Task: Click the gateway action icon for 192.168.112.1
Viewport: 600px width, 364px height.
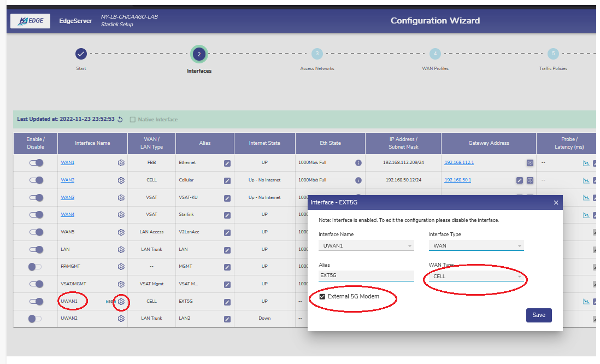Action: click(530, 163)
